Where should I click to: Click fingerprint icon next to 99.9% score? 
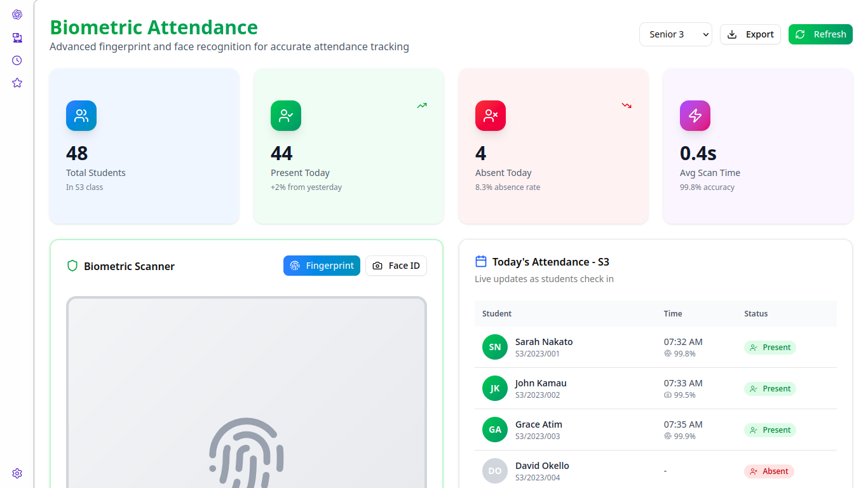point(668,436)
